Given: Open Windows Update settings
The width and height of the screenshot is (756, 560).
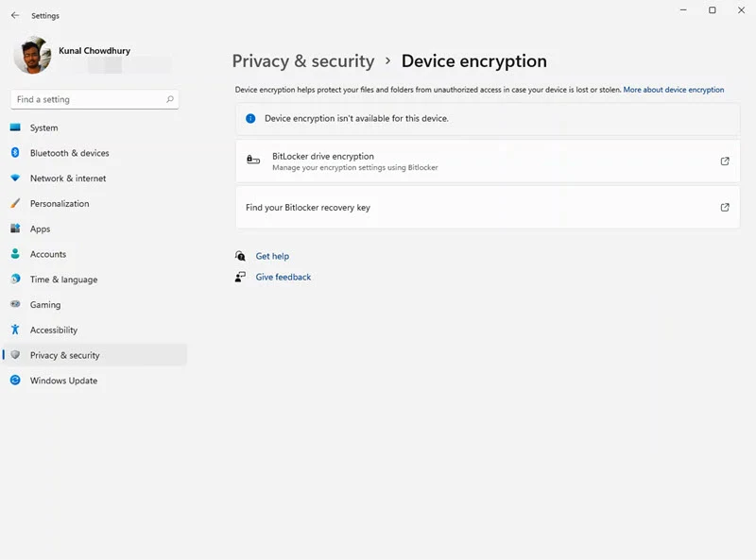Looking at the screenshot, I should 63,381.
